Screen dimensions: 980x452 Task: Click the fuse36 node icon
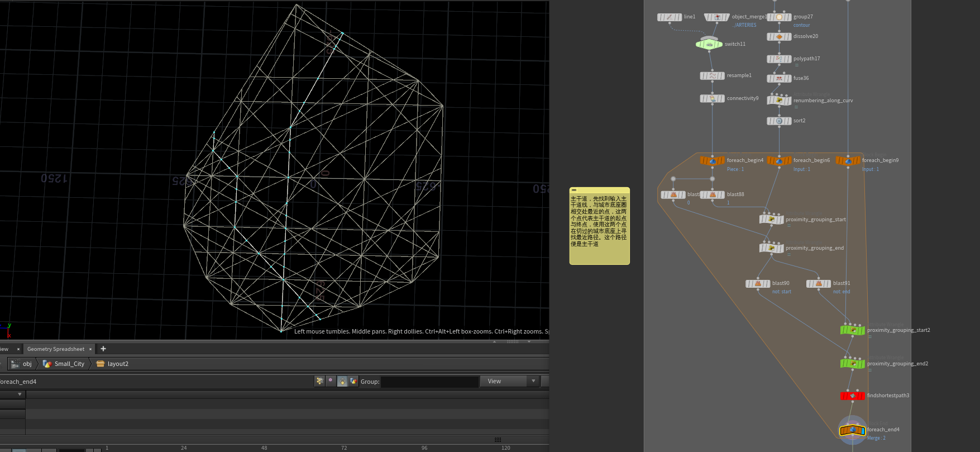click(779, 78)
